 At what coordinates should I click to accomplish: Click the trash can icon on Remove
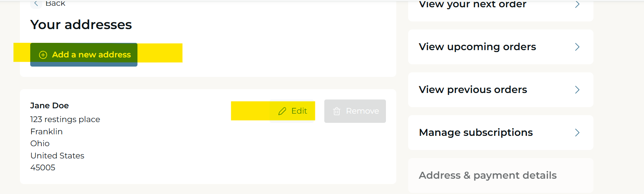point(337,111)
